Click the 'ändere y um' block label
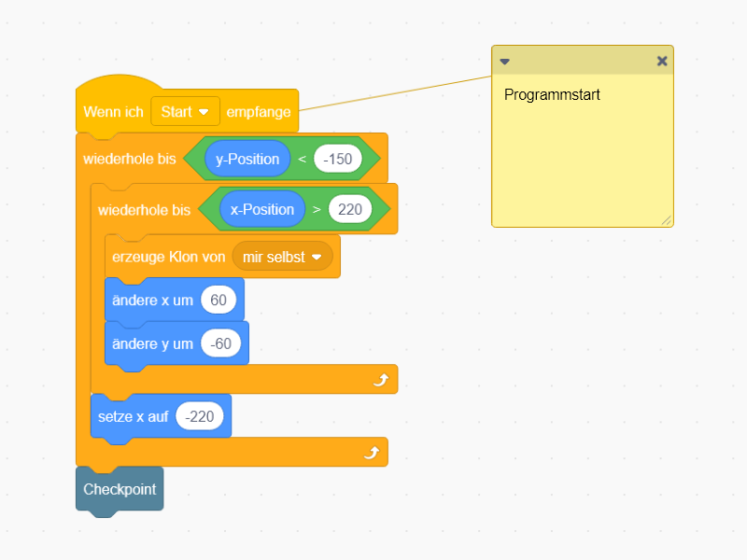747x560 pixels. point(152,343)
